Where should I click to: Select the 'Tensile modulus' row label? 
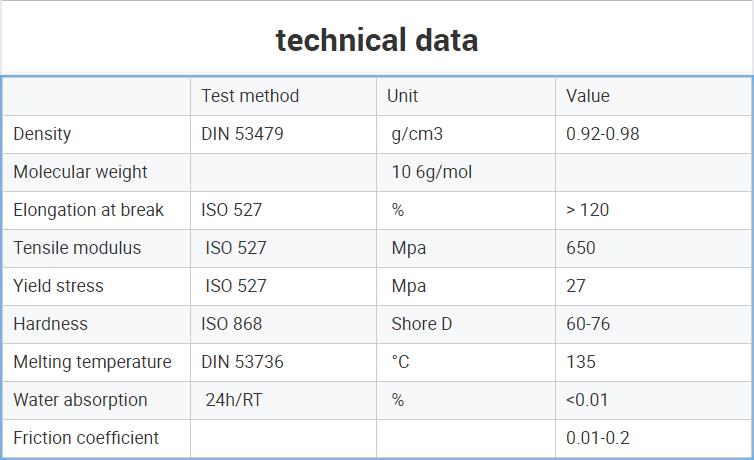point(77,248)
